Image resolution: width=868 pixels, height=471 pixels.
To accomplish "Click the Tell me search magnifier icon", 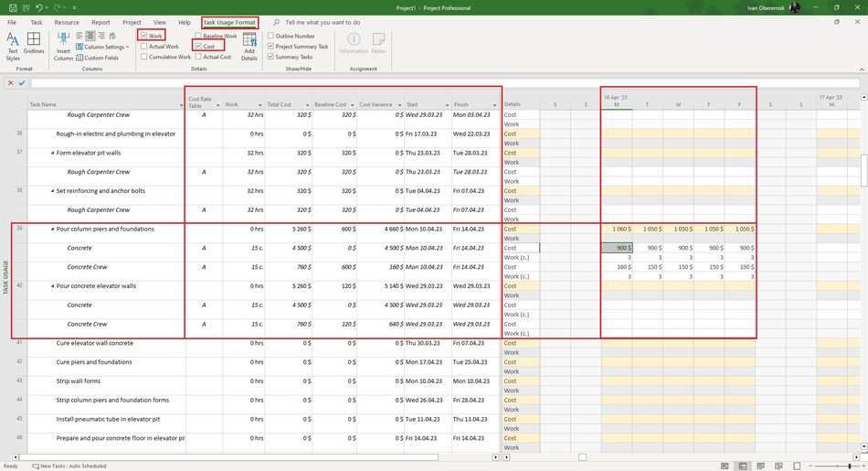I will (x=276, y=23).
